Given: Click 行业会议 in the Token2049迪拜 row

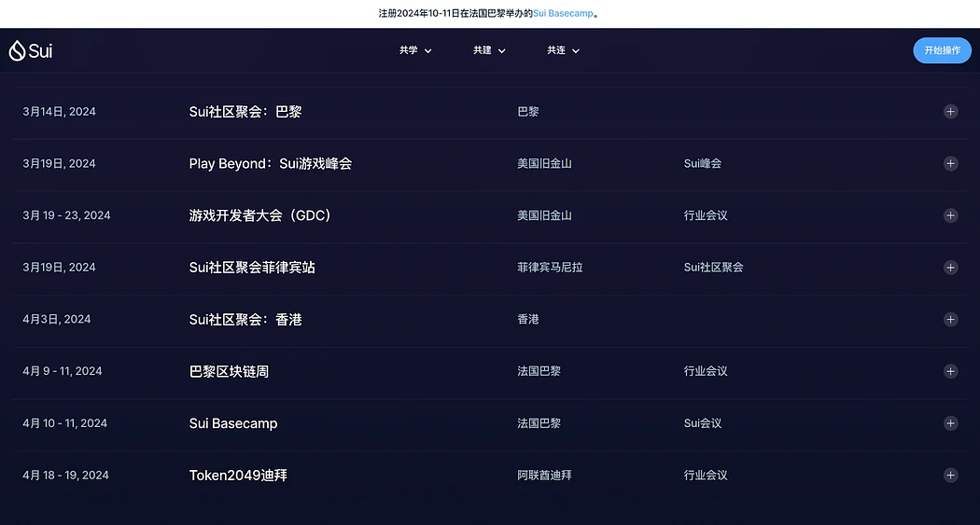Looking at the screenshot, I should coord(706,475).
